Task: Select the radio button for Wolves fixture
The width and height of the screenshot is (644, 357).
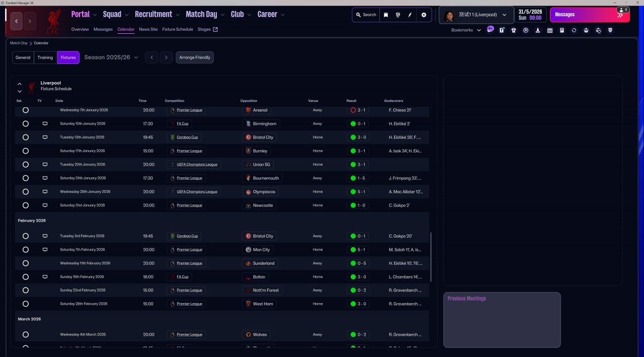Action: tap(26, 335)
